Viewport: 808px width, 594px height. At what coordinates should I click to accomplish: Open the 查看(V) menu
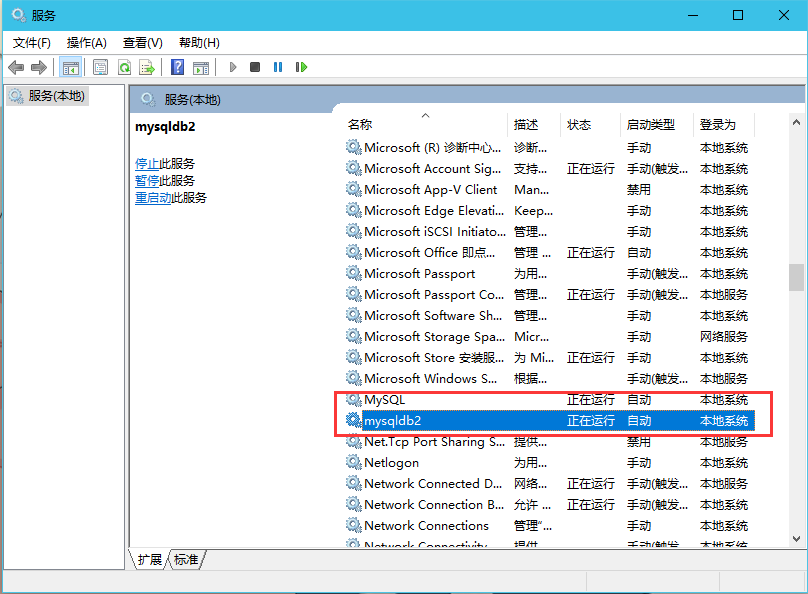coord(143,43)
